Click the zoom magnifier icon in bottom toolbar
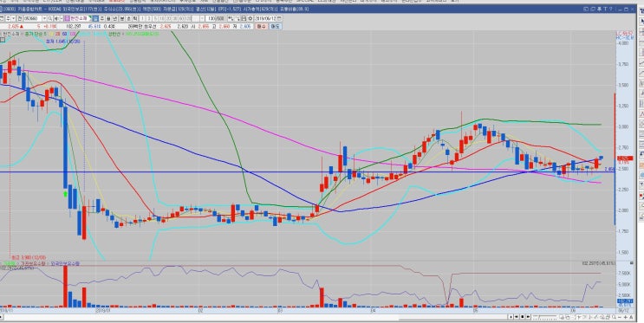This screenshot has width=644, height=323. [x=614, y=317]
